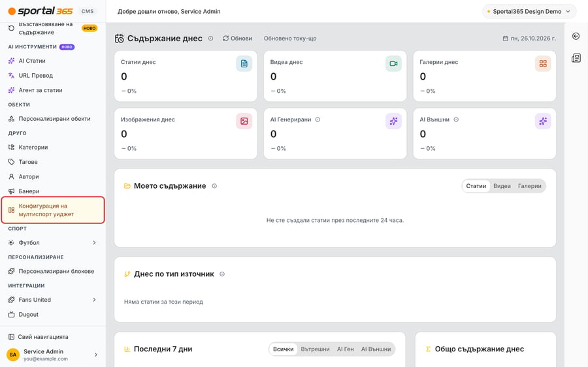Click the info icon beside AI Външни
This screenshot has height=367, width=588.
[456, 120]
